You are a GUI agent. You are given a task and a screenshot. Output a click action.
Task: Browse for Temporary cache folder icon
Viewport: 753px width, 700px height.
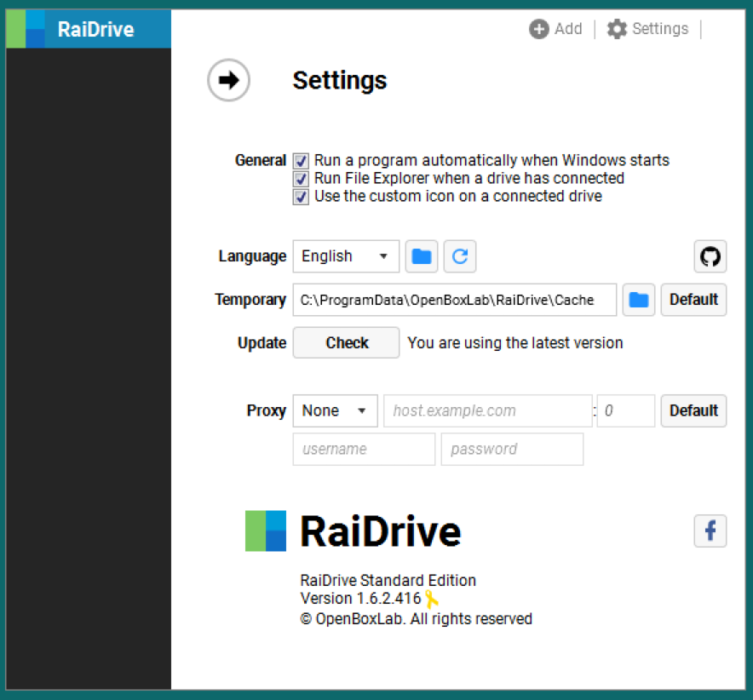(x=639, y=300)
